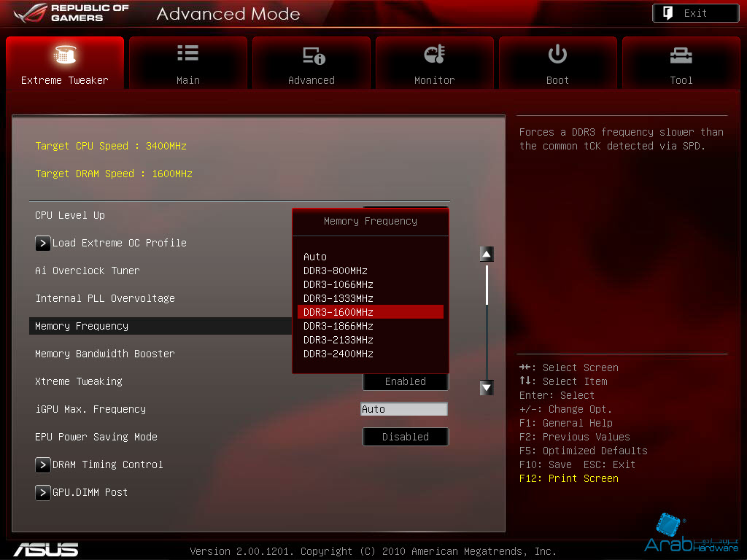The height and width of the screenshot is (560, 747).
Task: Click the Republic of Gamers logo
Action: click(71, 13)
